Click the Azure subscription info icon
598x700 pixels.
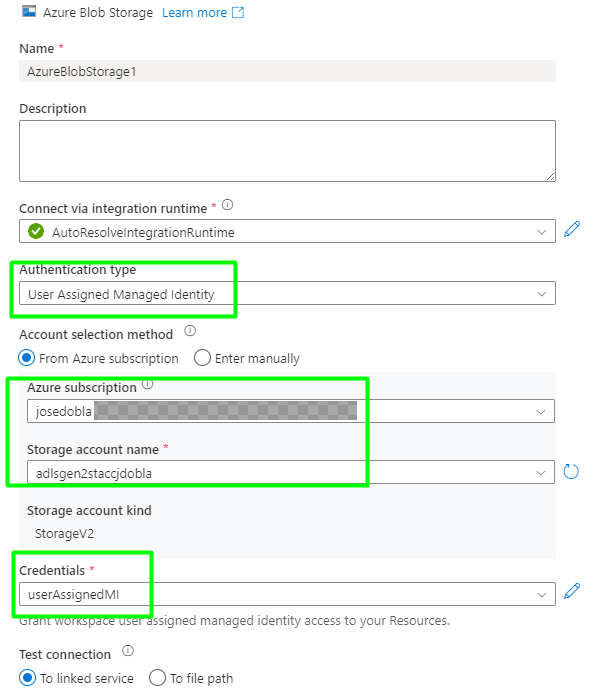tap(148, 384)
